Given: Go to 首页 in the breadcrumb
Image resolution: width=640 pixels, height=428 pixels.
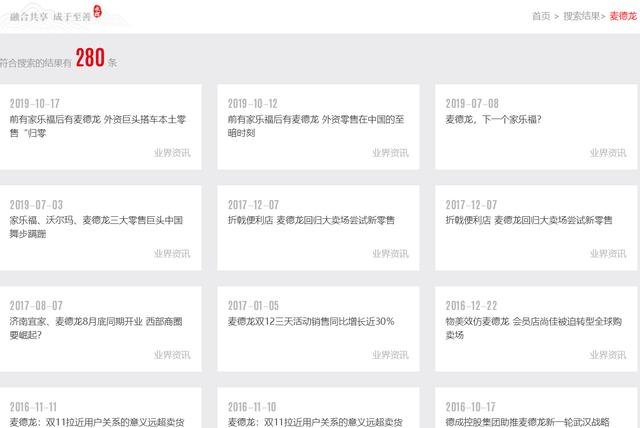Looking at the screenshot, I should point(541,16).
